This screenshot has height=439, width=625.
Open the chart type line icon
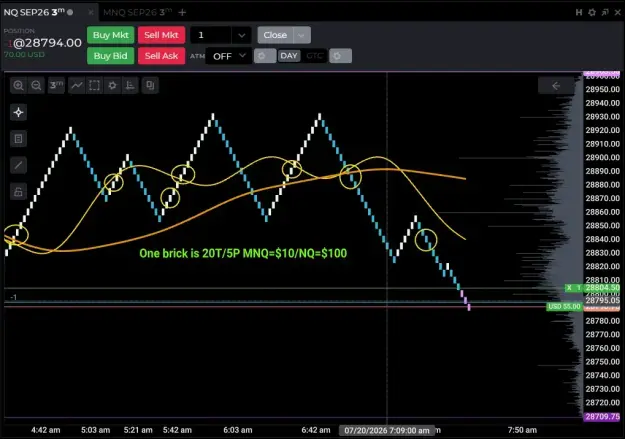point(76,85)
